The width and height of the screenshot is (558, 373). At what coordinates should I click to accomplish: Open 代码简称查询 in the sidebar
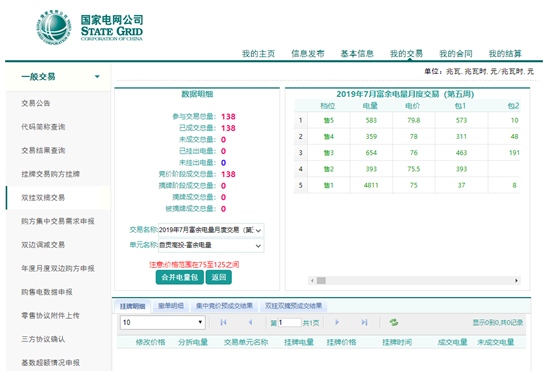[x=43, y=127]
